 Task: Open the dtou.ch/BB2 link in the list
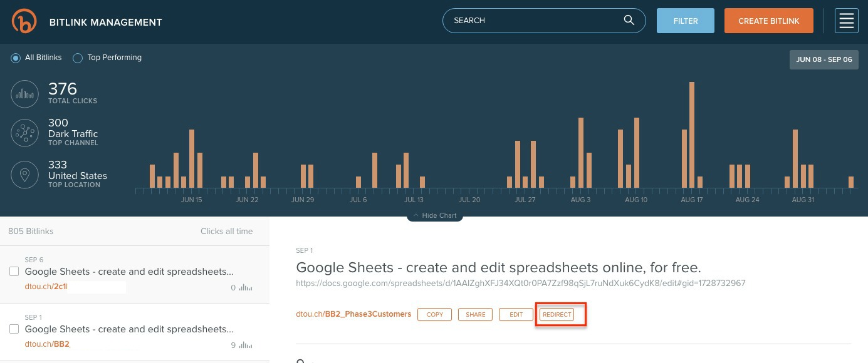pos(47,344)
